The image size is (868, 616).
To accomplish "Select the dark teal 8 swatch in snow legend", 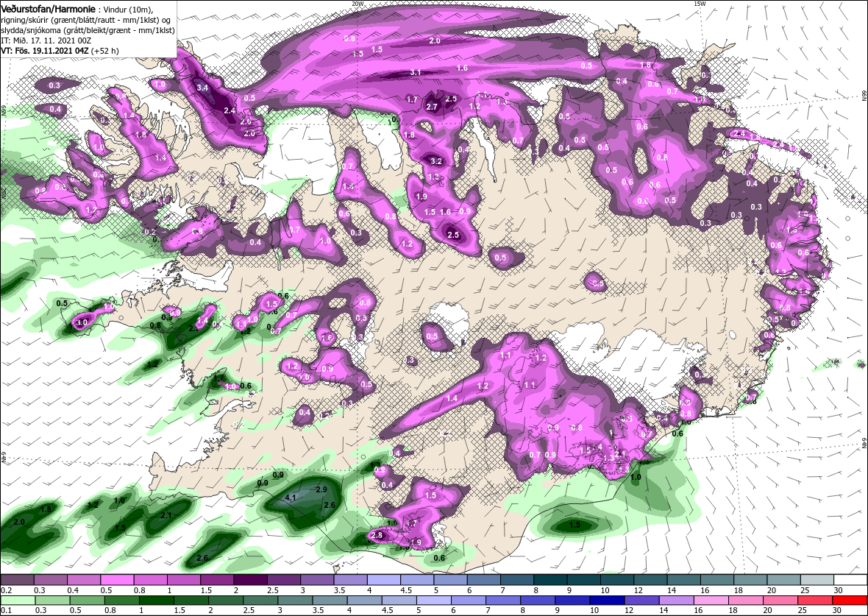I will click(x=552, y=579).
